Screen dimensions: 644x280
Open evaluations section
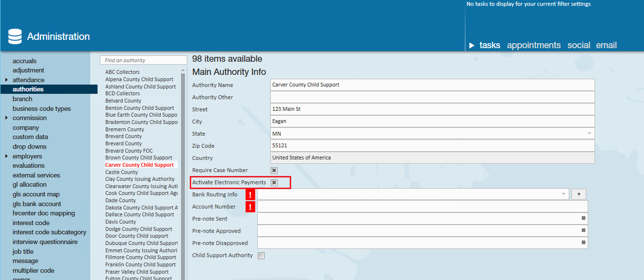click(29, 165)
